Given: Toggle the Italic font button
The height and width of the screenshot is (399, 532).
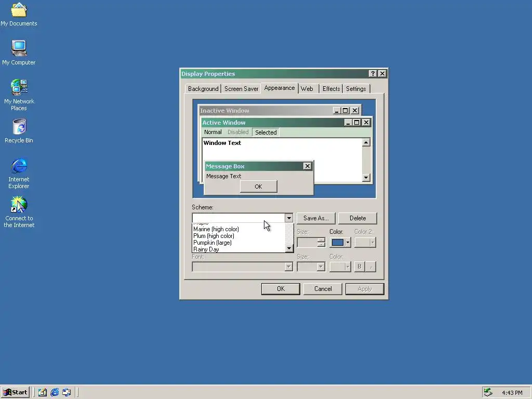Looking at the screenshot, I should (370, 267).
